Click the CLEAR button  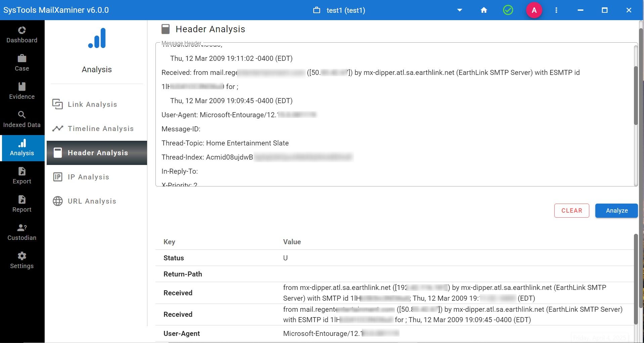click(x=571, y=211)
